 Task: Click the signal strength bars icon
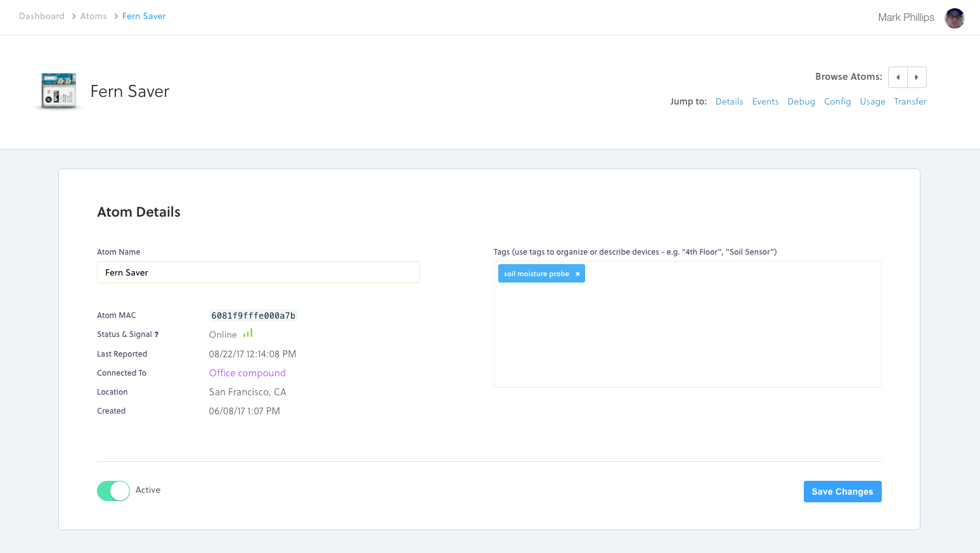pyautogui.click(x=248, y=333)
